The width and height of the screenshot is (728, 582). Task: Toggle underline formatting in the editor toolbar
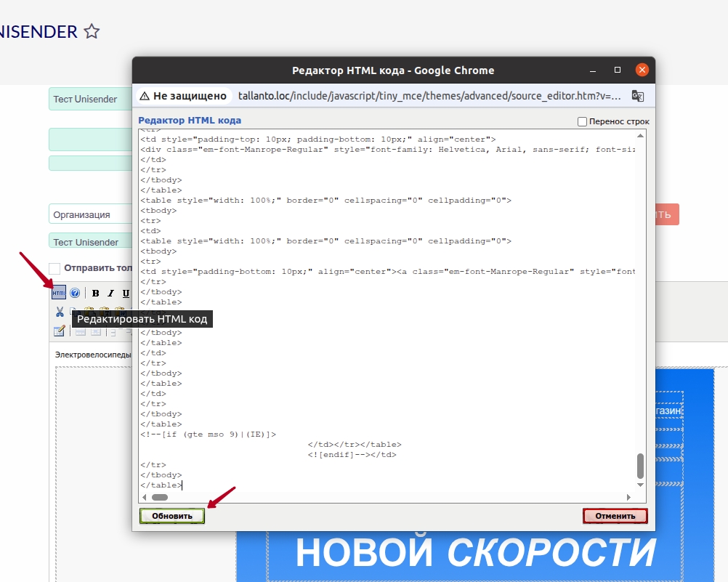click(x=126, y=293)
